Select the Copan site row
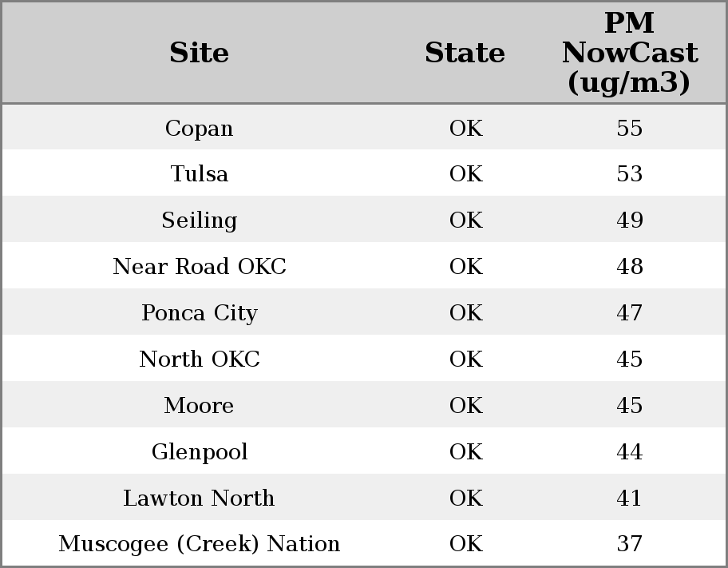 [x=199, y=128]
